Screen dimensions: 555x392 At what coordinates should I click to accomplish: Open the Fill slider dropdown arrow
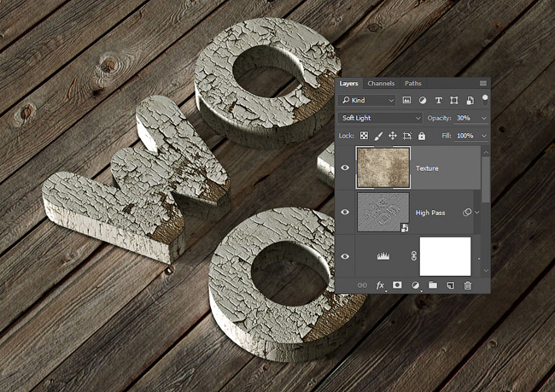tap(484, 136)
